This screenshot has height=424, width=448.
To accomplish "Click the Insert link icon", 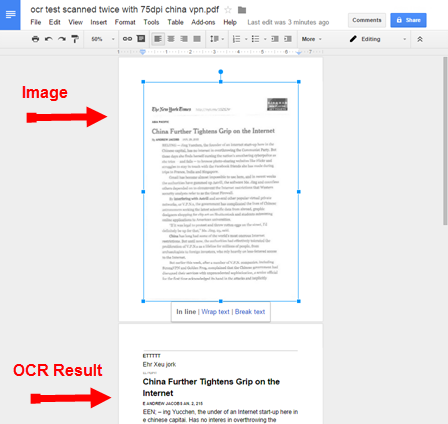I will pos(127,39).
